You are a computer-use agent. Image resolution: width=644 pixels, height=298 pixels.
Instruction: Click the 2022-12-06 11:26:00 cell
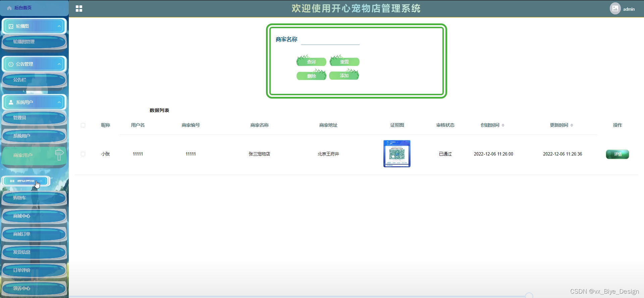coord(493,154)
